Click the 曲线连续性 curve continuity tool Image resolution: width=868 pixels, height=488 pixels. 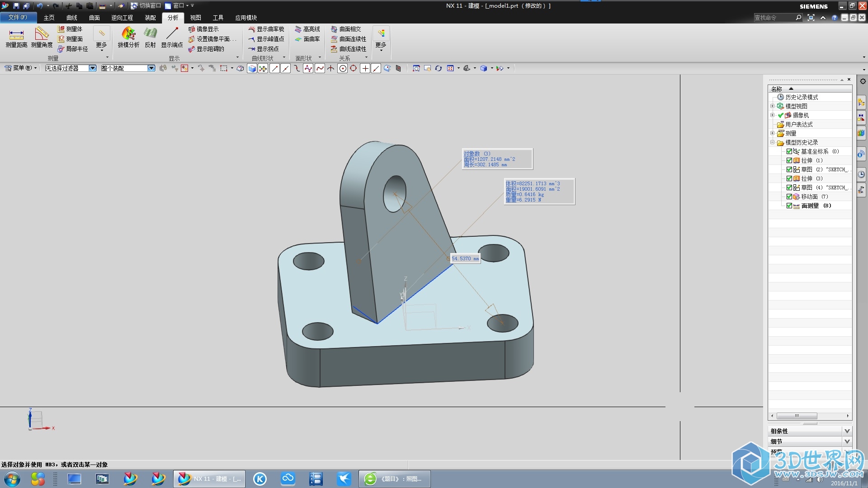349,49
